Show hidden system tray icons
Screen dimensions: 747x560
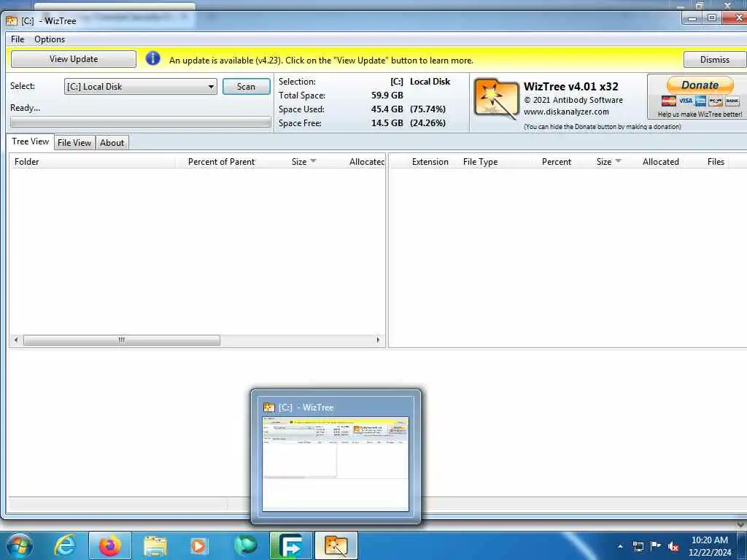tap(620, 546)
